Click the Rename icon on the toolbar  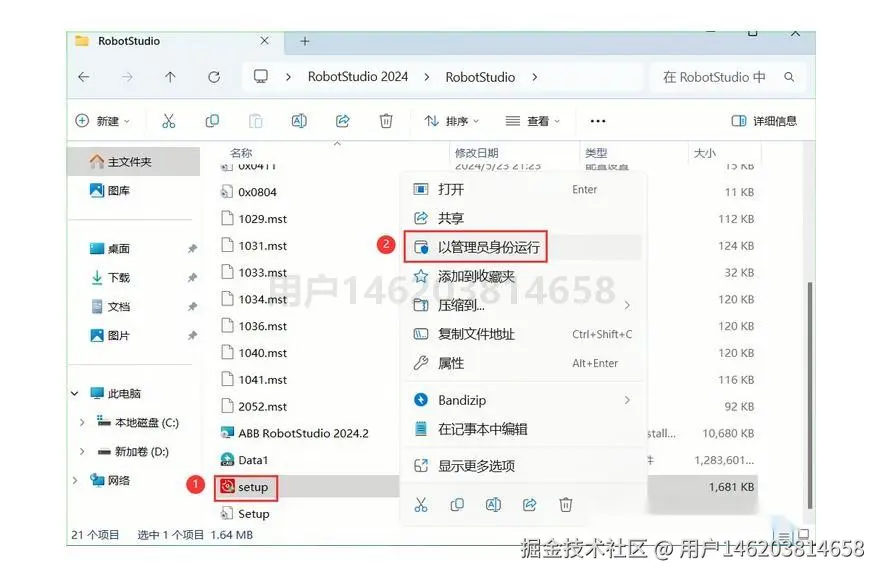click(299, 120)
